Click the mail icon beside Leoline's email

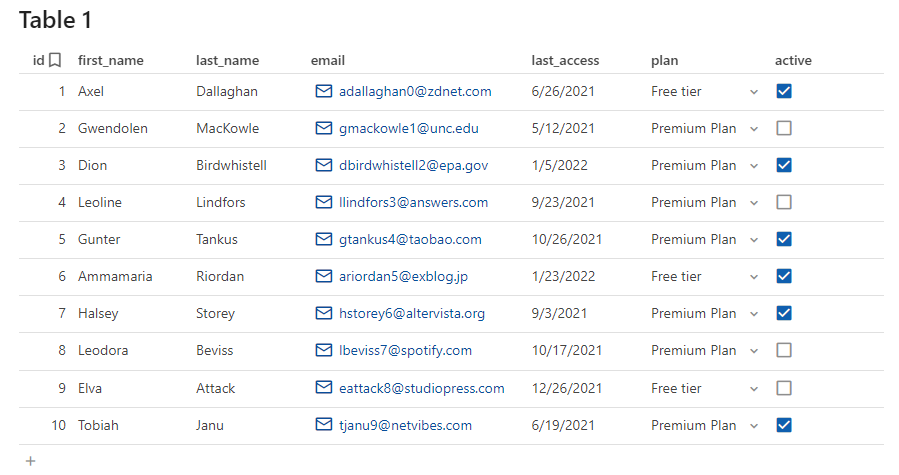323,202
